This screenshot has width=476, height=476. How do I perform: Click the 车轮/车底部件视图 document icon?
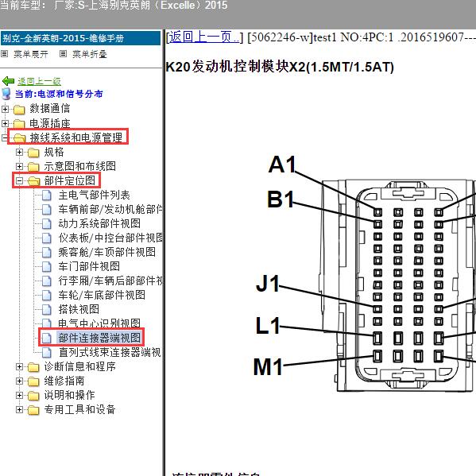[x=46, y=295]
